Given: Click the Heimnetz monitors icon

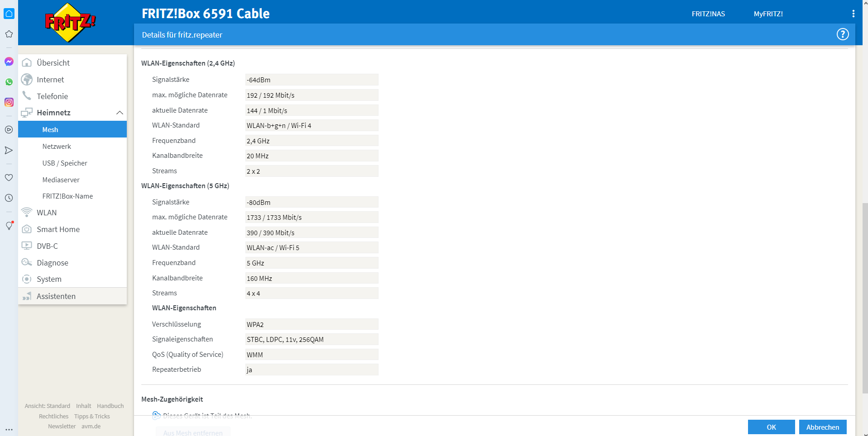Looking at the screenshot, I should (x=27, y=112).
